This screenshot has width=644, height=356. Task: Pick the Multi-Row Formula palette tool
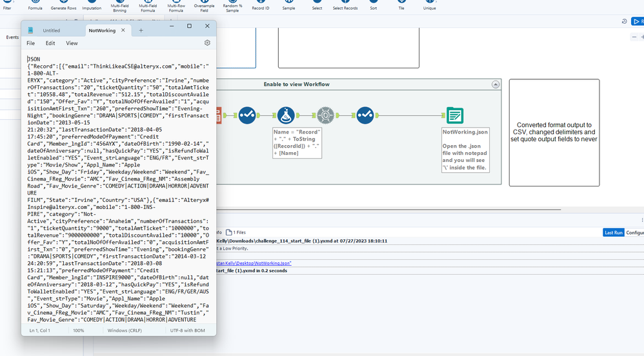point(176,6)
